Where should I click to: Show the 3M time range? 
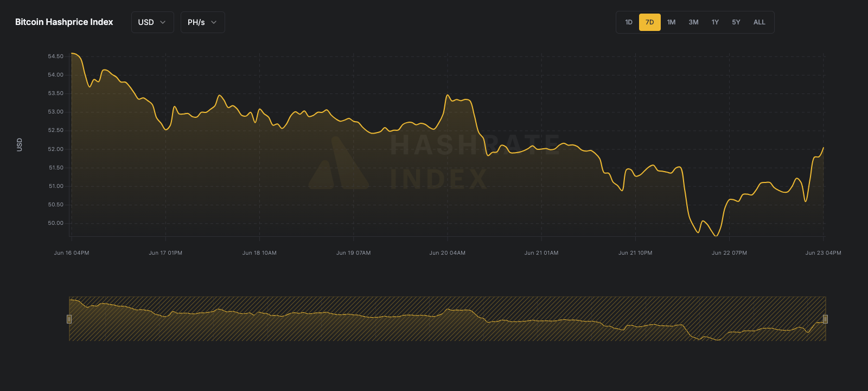coord(693,22)
